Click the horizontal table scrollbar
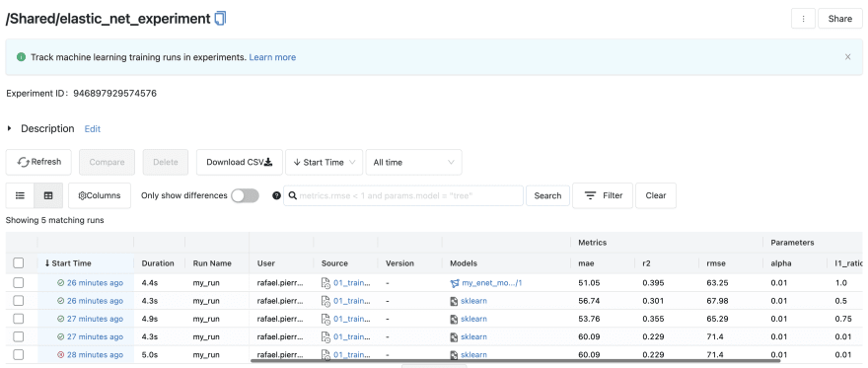Image resolution: width=868 pixels, height=368 pixels. 515,361
